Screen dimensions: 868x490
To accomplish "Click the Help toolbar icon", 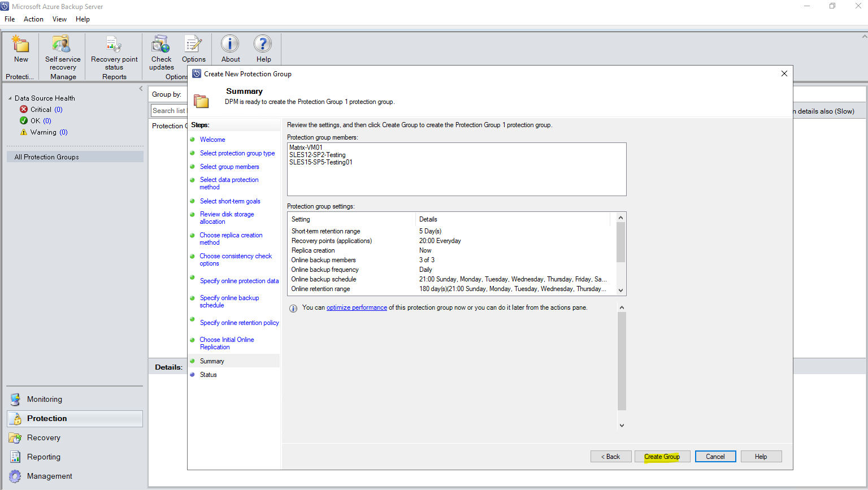I will 263,44.
